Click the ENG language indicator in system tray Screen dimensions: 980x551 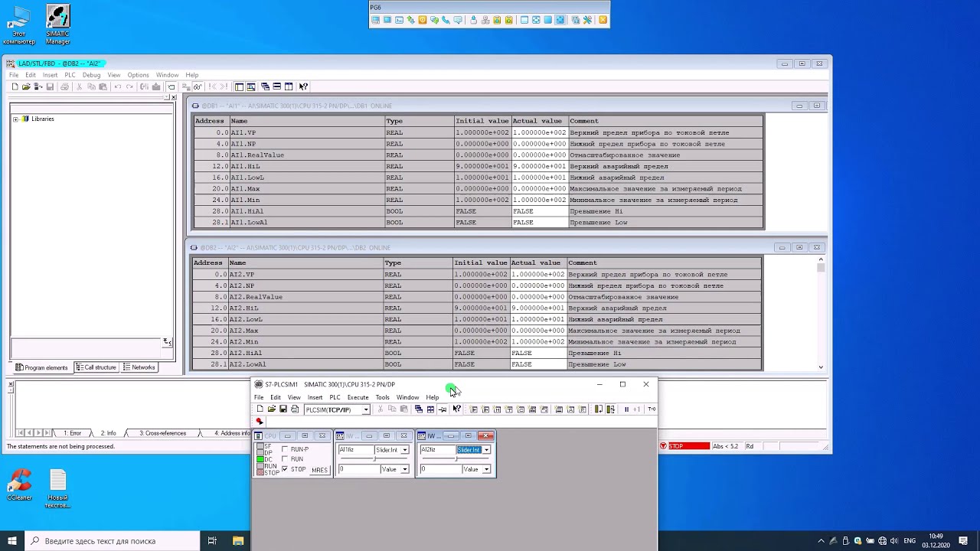(910, 541)
